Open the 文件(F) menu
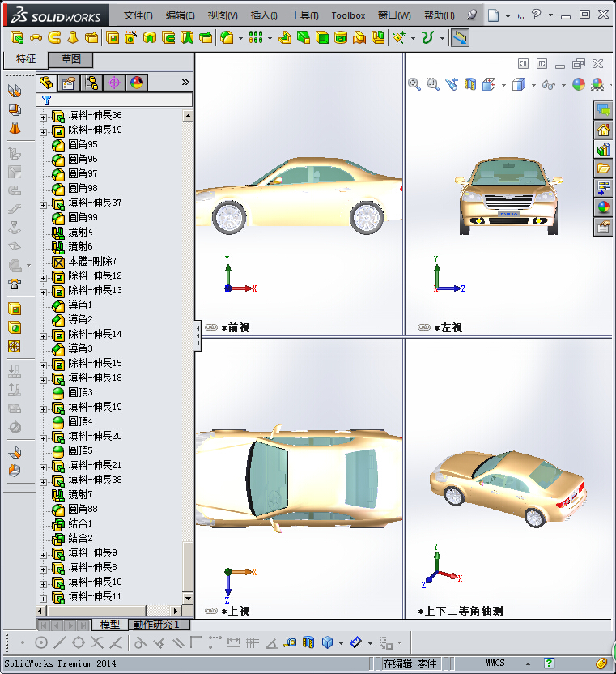Screen dimensions: 616x674 138,15
